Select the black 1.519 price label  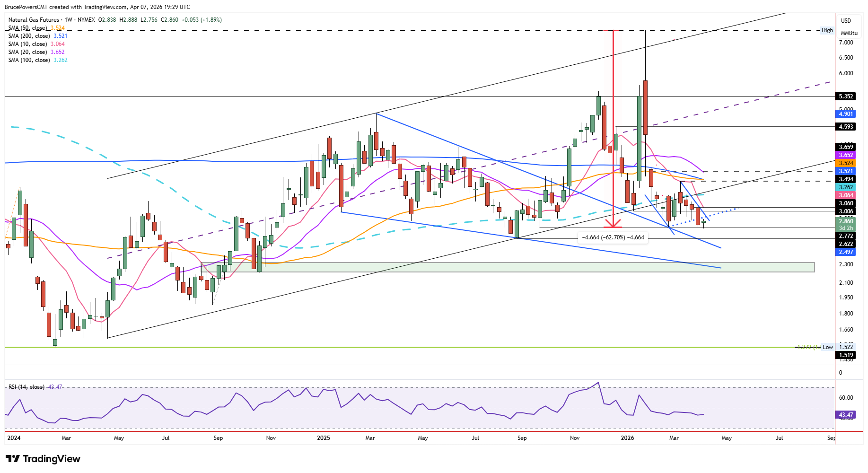pyautogui.click(x=846, y=355)
